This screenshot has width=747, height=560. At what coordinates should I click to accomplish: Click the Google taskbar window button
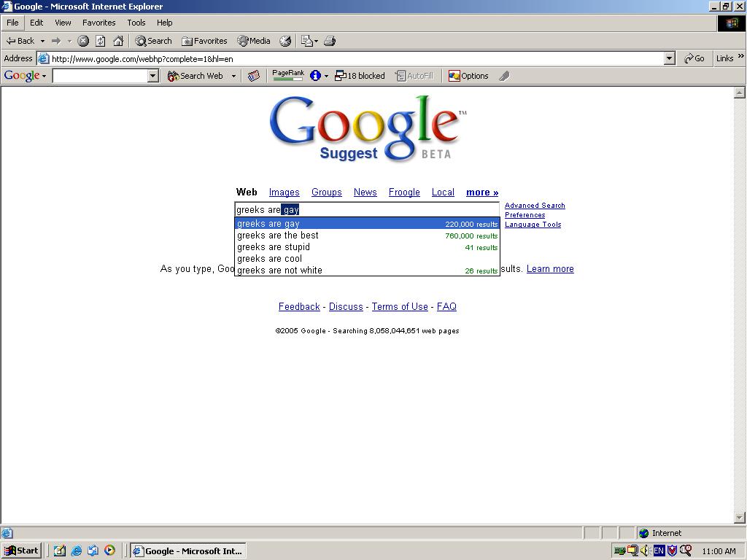click(x=189, y=551)
